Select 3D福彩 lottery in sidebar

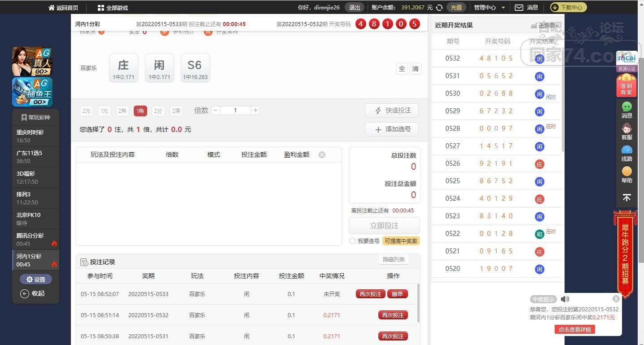point(35,177)
